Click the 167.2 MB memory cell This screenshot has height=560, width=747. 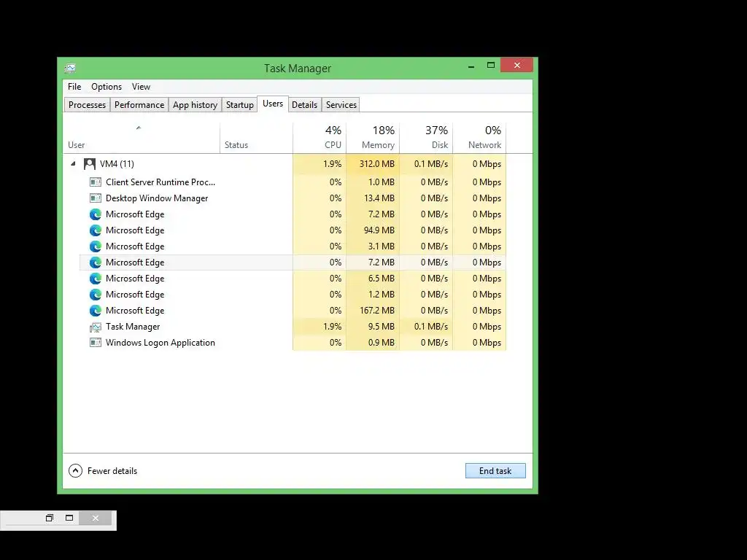pyautogui.click(x=373, y=311)
